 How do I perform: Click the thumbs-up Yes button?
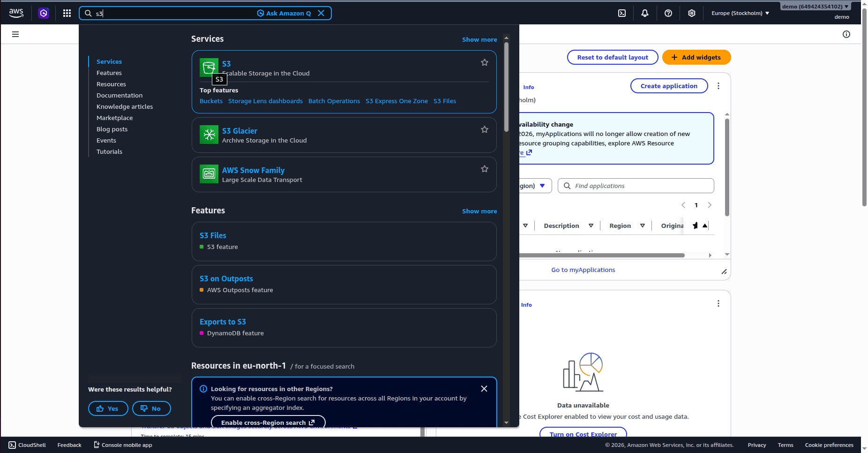108,408
